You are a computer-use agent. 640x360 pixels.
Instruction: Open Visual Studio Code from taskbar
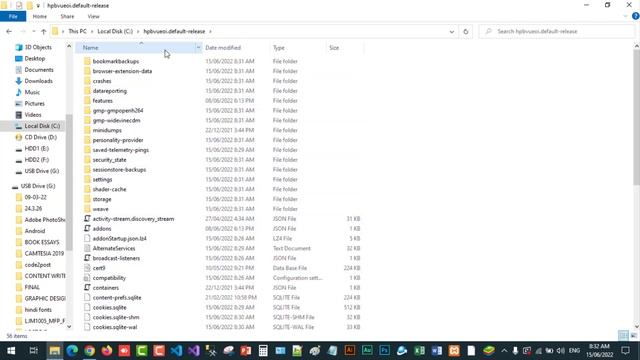(176, 351)
